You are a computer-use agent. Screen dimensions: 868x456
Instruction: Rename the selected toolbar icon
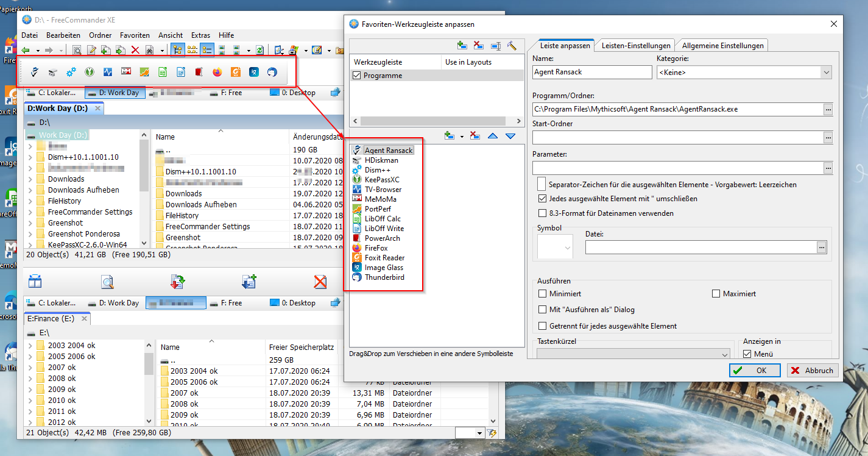point(495,45)
